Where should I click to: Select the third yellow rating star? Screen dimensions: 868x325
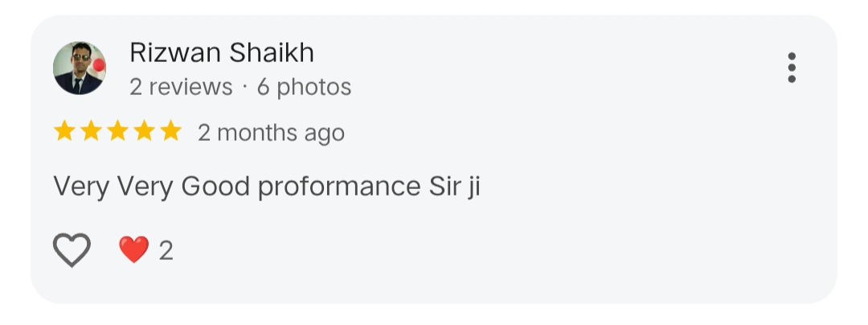coord(118,132)
